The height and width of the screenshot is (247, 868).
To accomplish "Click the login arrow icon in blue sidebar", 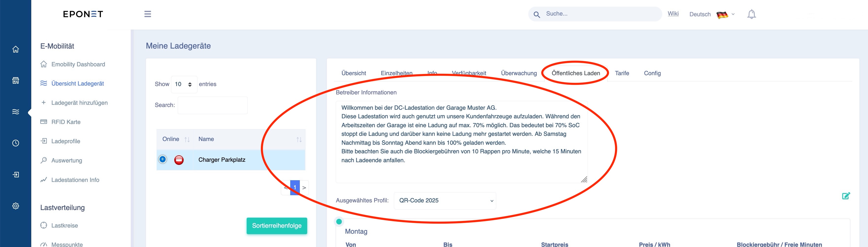I will (16, 175).
